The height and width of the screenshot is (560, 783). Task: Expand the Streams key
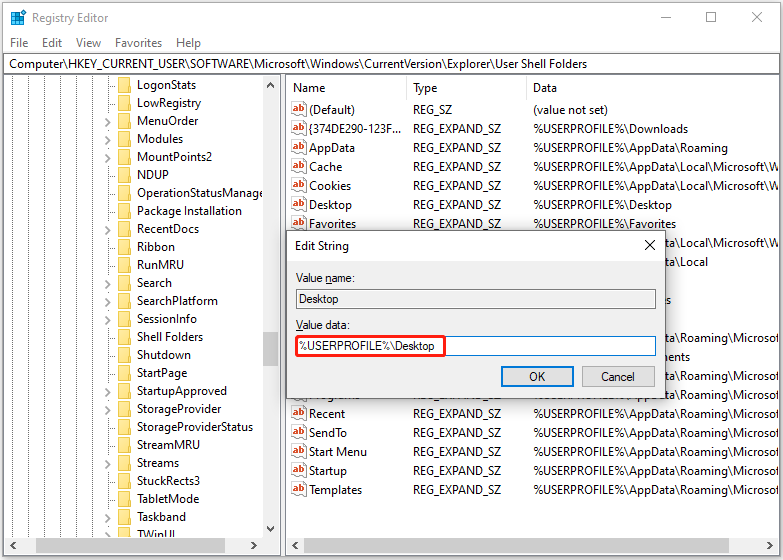[107, 463]
